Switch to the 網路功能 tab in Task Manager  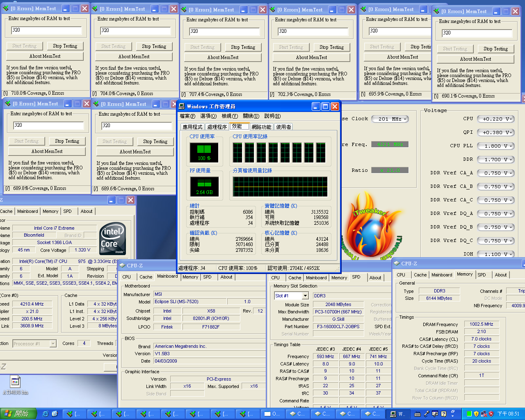[261, 127]
